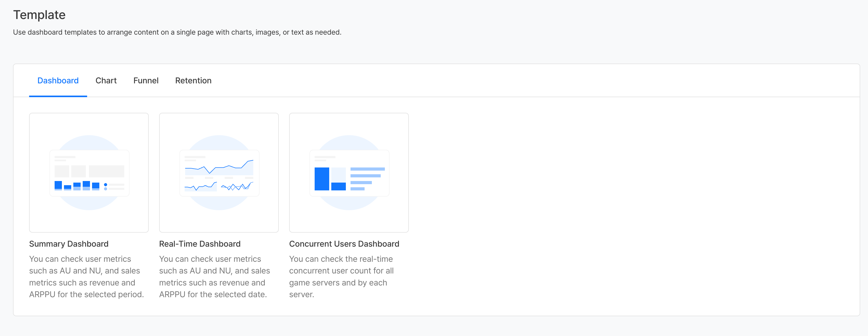Open the Real-Time Dashboard title link
Image resolution: width=868 pixels, height=336 pixels.
coord(199,244)
